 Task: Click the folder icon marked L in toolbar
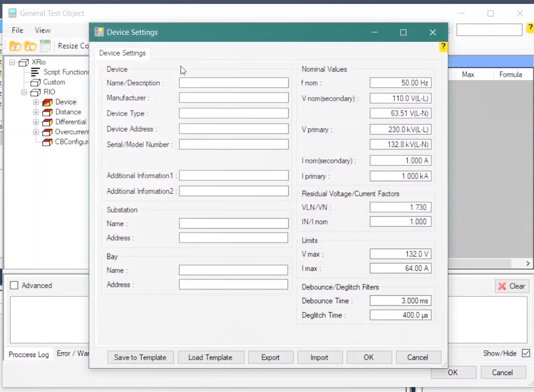tap(30, 46)
